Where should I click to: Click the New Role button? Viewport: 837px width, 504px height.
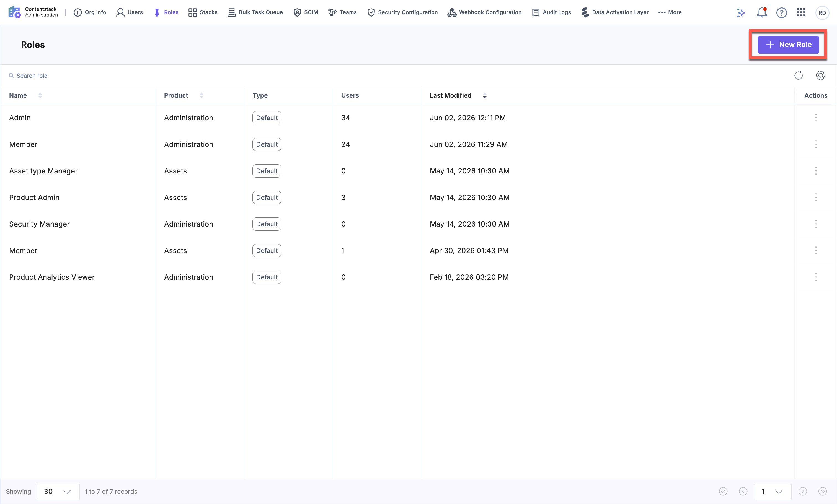point(788,45)
